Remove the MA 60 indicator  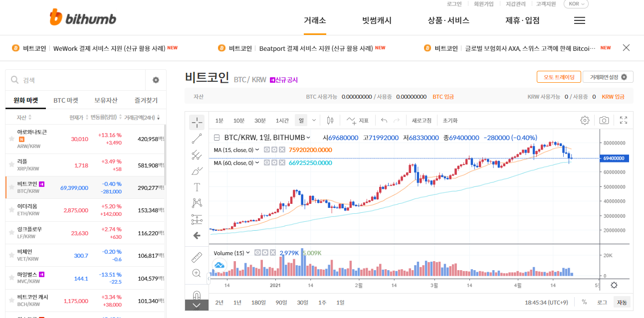click(x=282, y=162)
